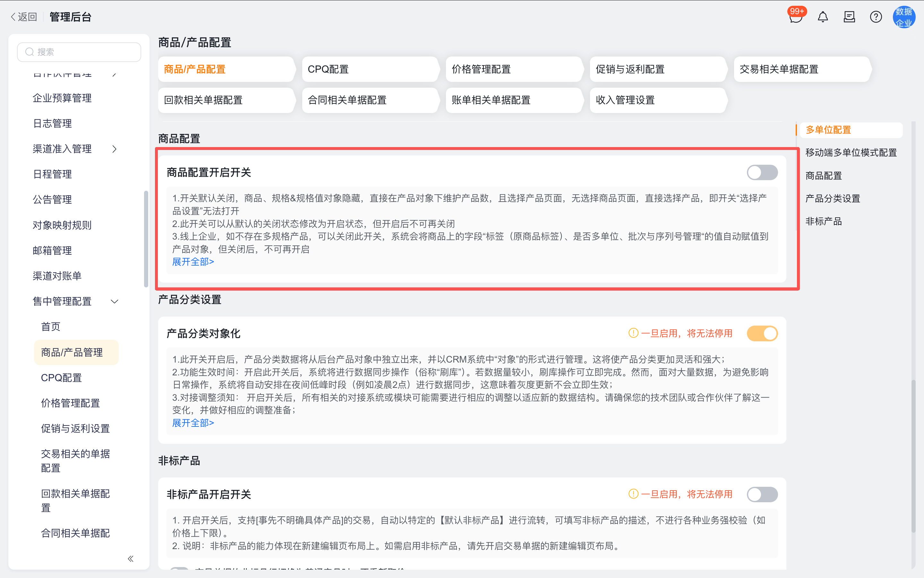The width and height of the screenshot is (924, 578).
Task: Toggle the 商品配置开启开关 switch
Action: 762,172
